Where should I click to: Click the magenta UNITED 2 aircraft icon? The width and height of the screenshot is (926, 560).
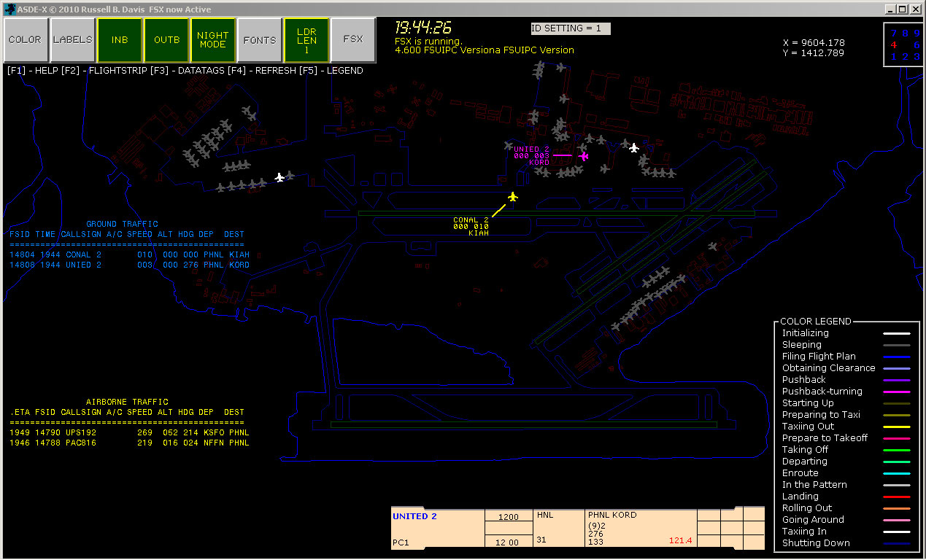[583, 155]
